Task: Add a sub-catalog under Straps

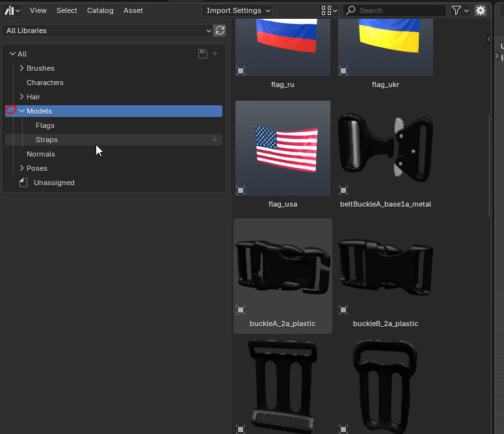Action: coord(215,140)
